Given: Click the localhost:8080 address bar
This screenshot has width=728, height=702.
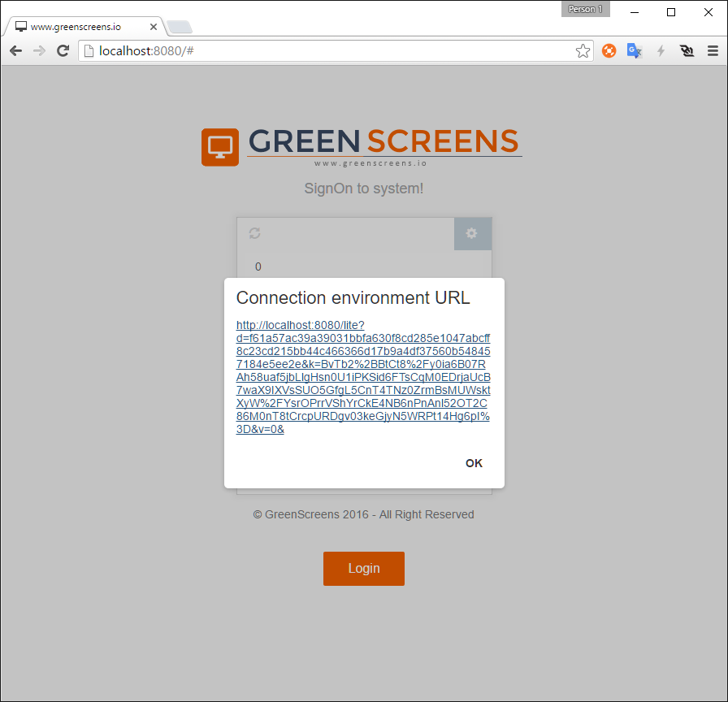Looking at the screenshot, I should (x=325, y=51).
